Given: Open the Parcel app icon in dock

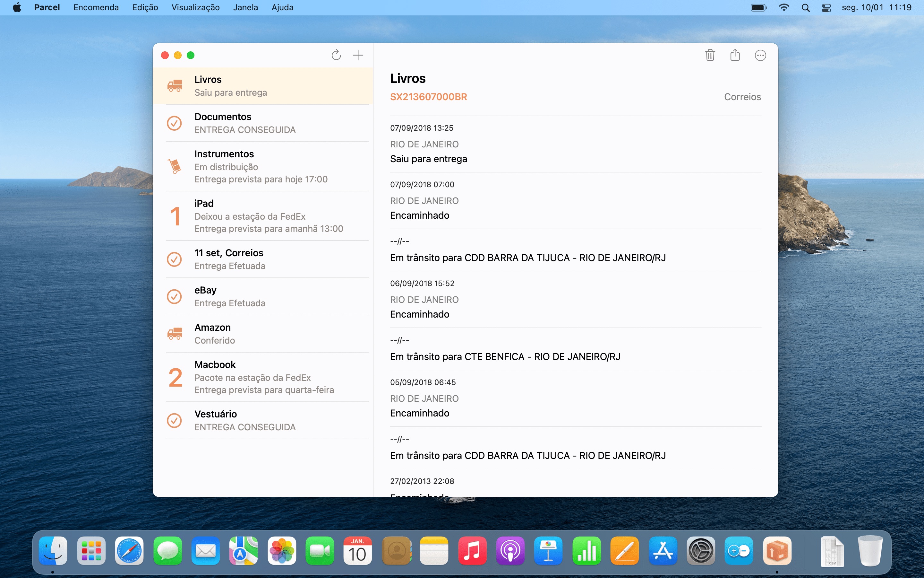Looking at the screenshot, I should pos(777,551).
